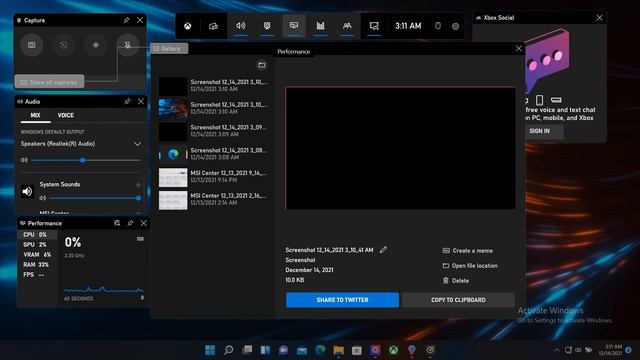
Task: Click Show all captures button
Action: coord(49,82)
